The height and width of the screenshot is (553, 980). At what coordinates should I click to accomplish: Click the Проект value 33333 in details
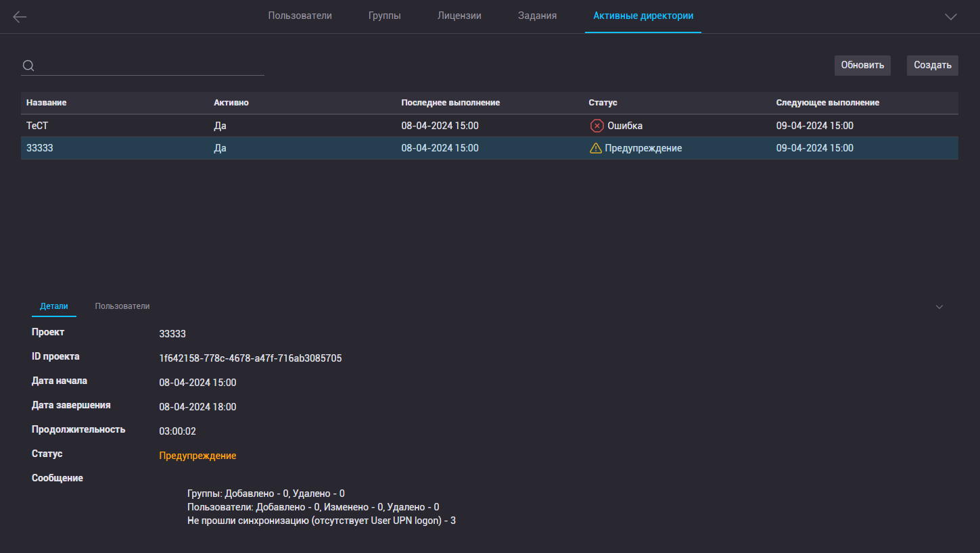pos(172,334)
